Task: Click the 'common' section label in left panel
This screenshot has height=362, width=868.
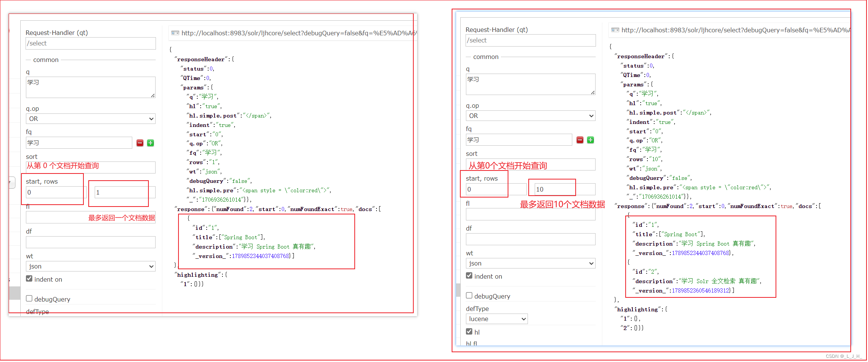Action: pos(46,60)
